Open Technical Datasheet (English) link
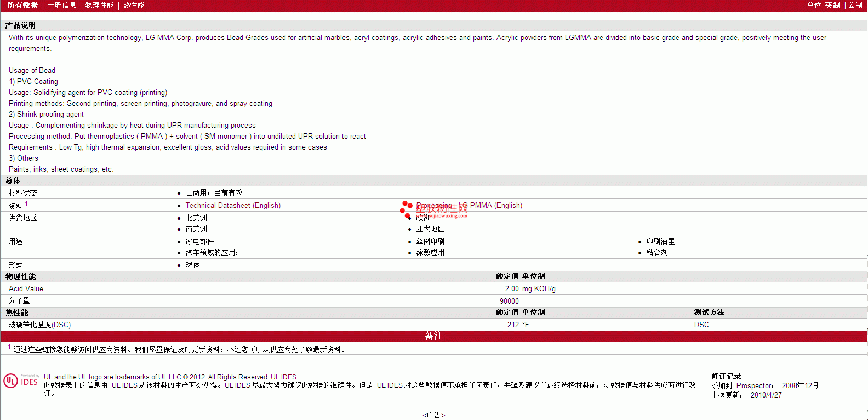868x420 pixels. point(233,206)
